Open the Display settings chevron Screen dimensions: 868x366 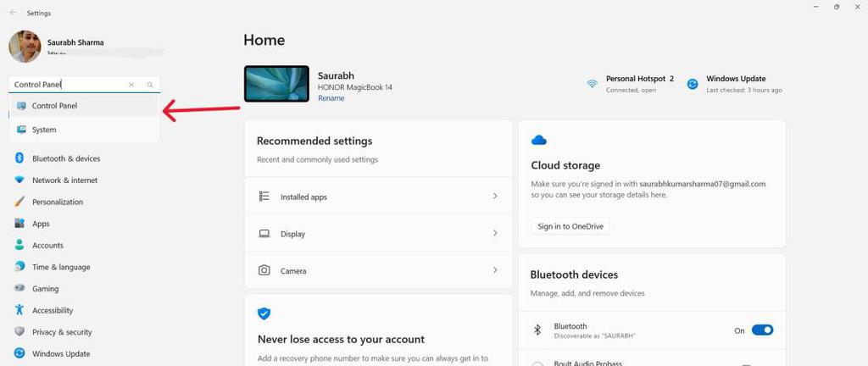click(x=495, y=234)
